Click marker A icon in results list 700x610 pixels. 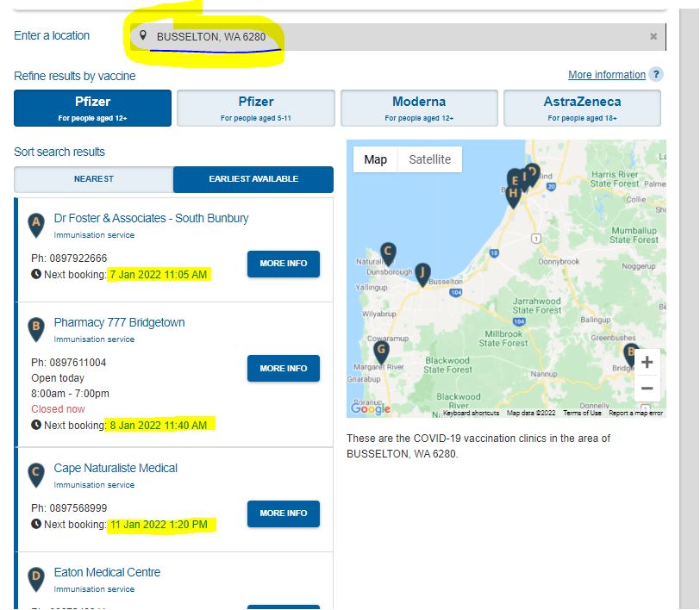[x=36, y=225]
